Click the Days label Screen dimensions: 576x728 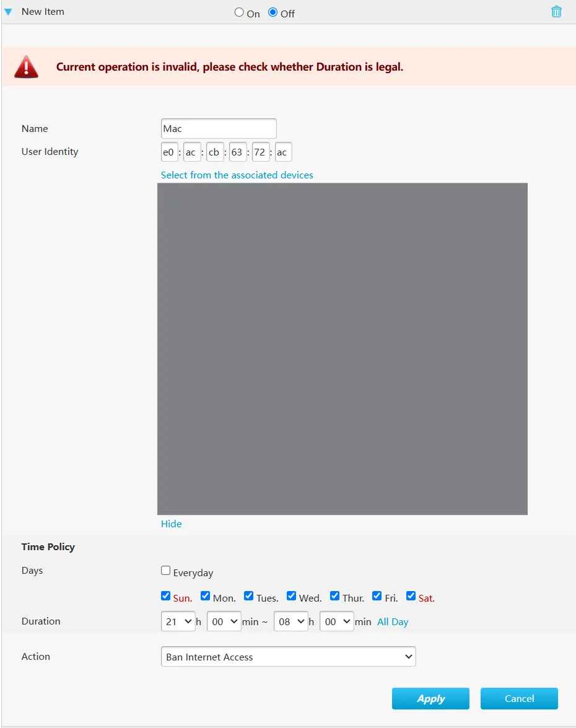pos(32,571)
